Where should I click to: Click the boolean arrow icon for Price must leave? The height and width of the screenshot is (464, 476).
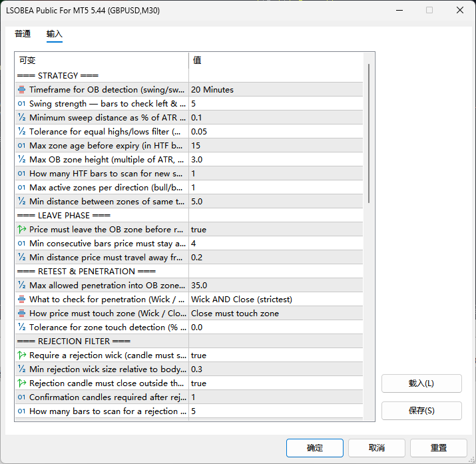21,230
